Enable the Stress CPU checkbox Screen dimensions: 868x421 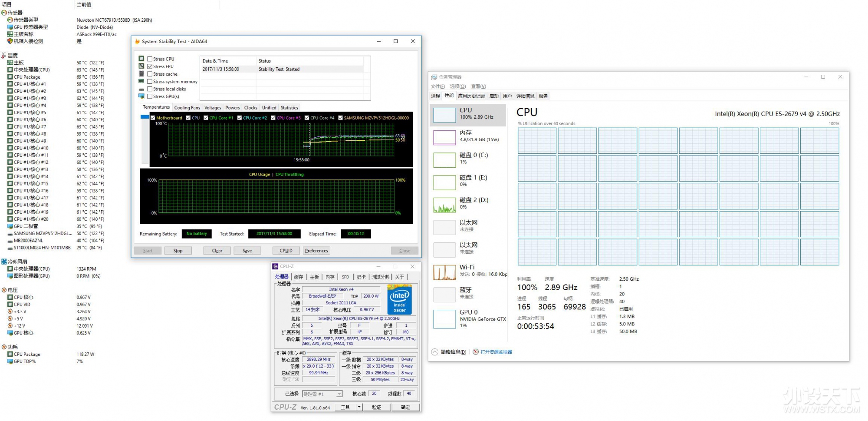tap(150, 59)
